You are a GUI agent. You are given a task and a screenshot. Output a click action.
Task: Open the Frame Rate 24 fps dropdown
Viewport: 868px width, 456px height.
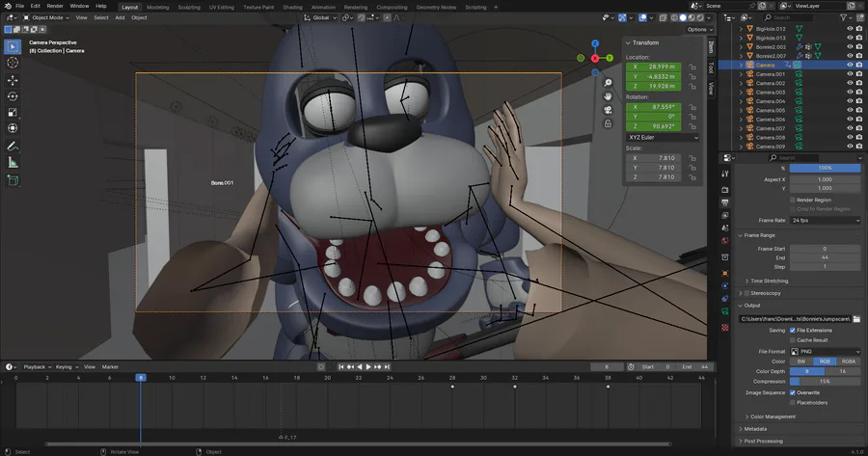(826, 220)
